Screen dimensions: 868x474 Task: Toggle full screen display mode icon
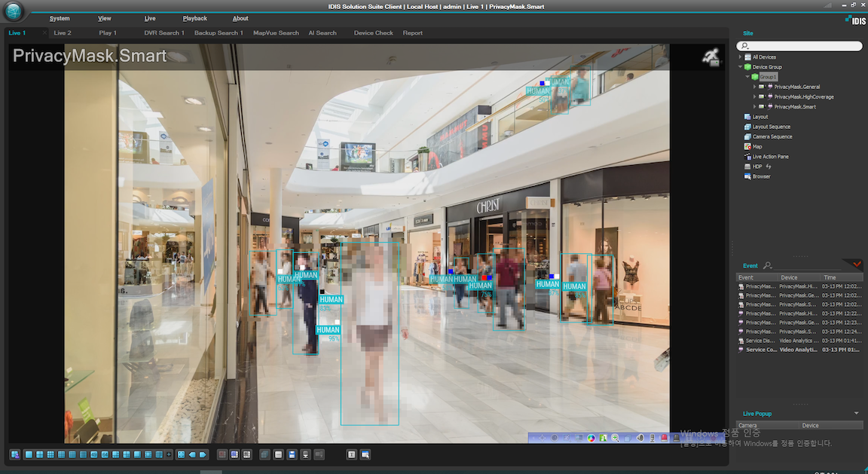pos(181,454)
